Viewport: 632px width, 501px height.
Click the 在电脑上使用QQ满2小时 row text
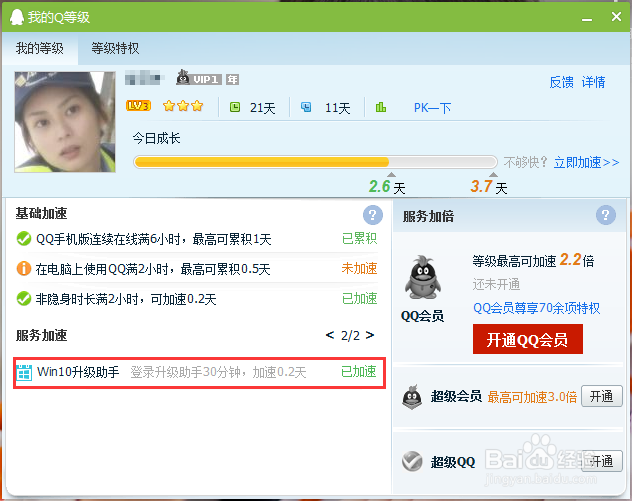(153, 269)
